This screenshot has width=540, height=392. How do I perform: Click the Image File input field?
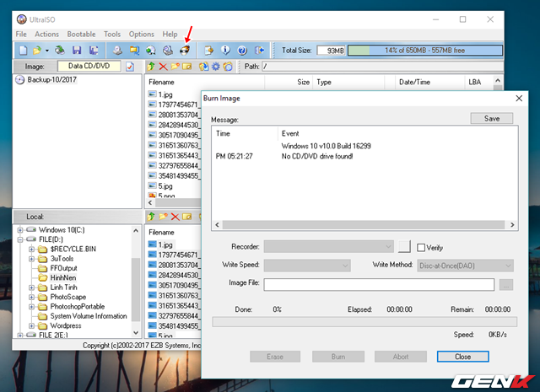(379, 285)
